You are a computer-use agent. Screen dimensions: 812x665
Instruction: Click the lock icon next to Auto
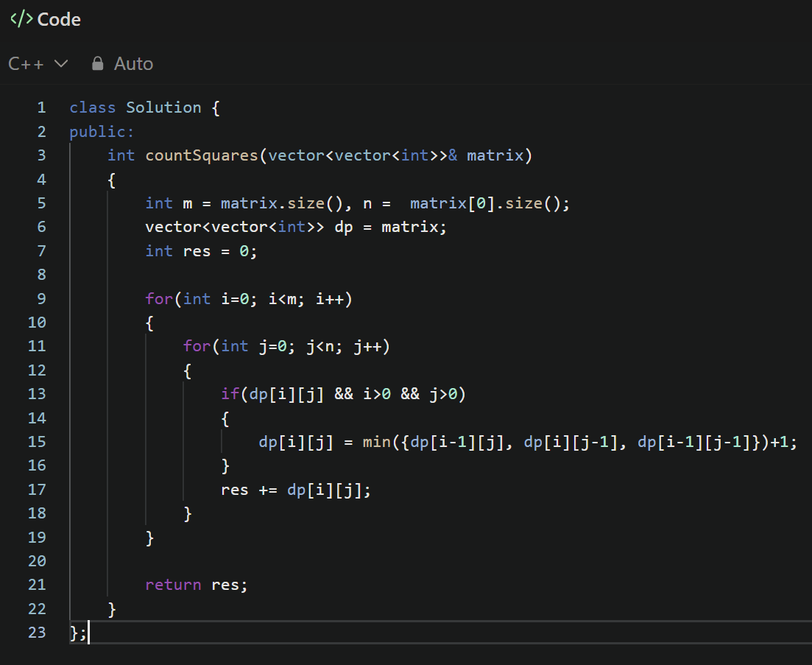pyautogui.click(x=97, y=63)
